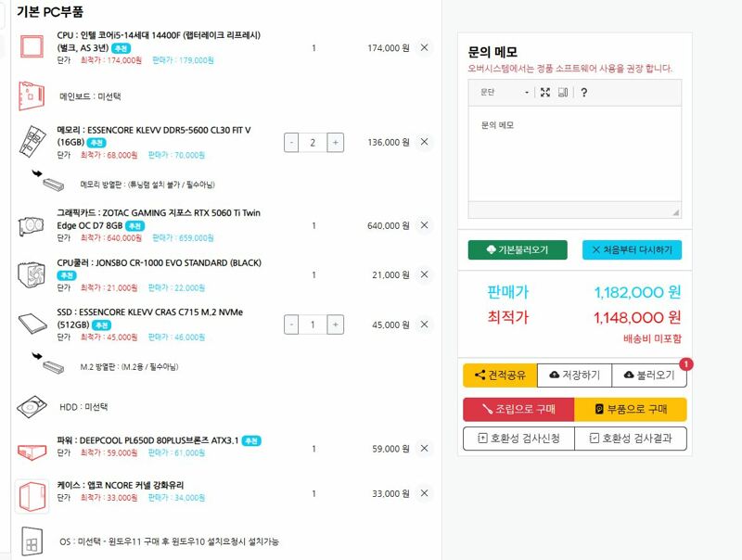This screenshot has width=742, height=560.
Task: Remove the ZOTAC RTX 5060 Ti graphics card
Action: pyautogui.click(x=425, y=225)
